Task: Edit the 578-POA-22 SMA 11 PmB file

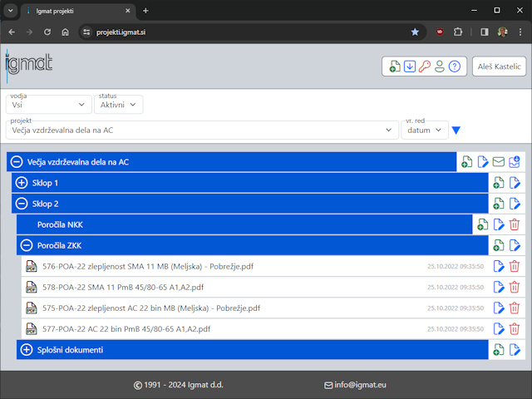Action: [x=499, y=287]
